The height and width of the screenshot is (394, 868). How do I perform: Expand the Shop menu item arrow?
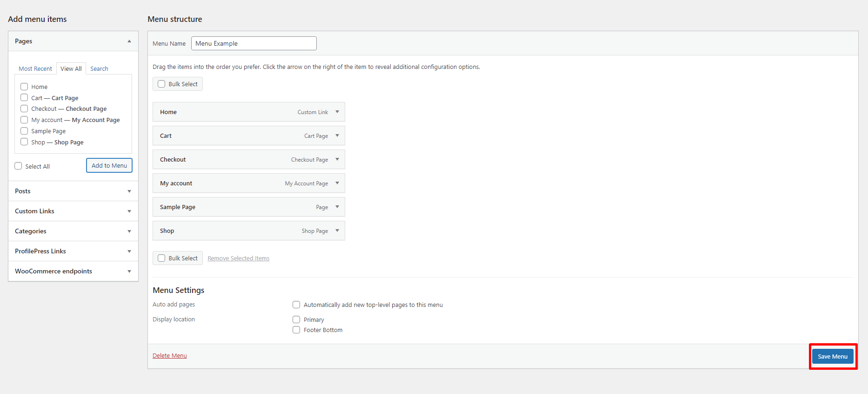point(337,231)
